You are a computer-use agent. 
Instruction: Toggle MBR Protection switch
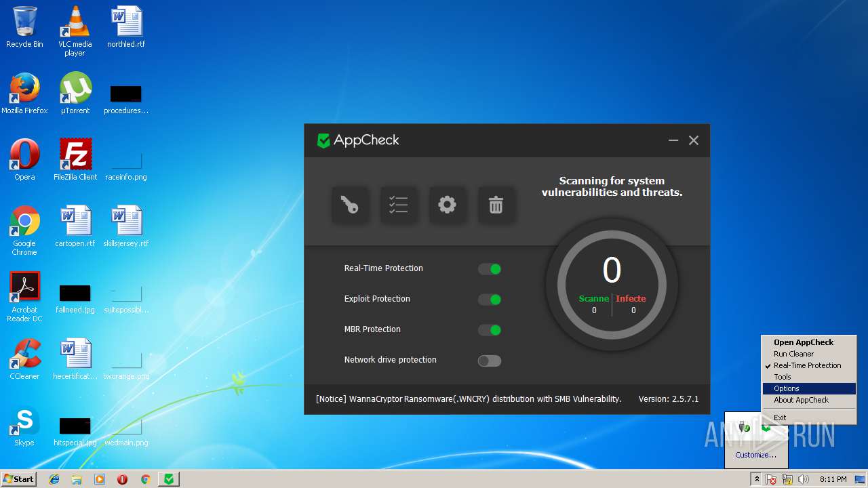(x=490, y=330)
